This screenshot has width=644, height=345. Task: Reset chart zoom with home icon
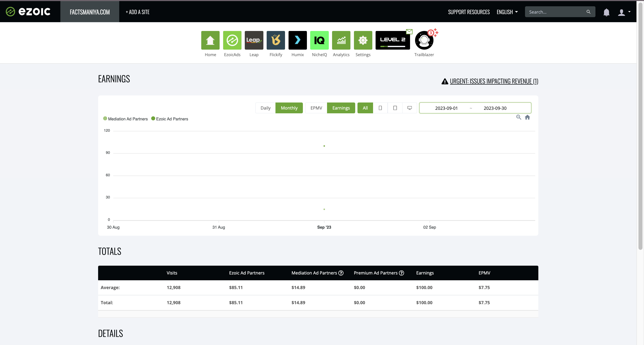tap(528, 117)
